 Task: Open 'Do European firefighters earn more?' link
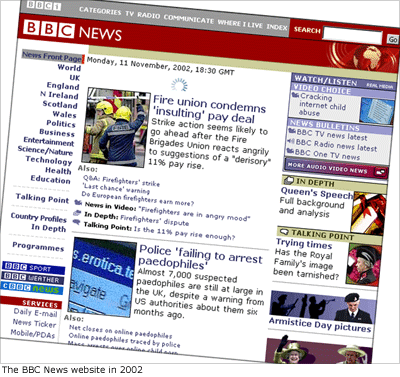tap(137, 199)
